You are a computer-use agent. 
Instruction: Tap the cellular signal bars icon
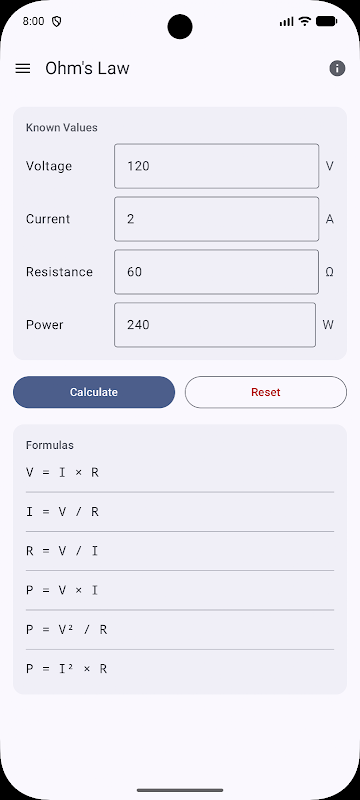point(287,21)
